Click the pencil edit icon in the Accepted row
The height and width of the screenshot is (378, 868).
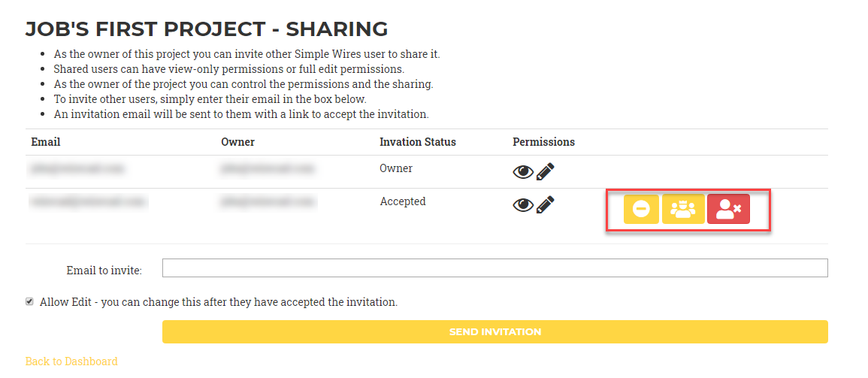pos(546,204)
